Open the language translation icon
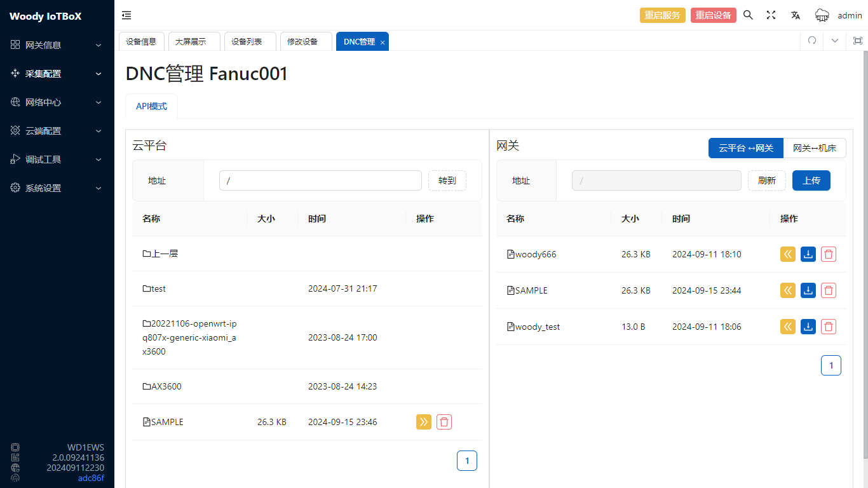 tap(795, 15)
